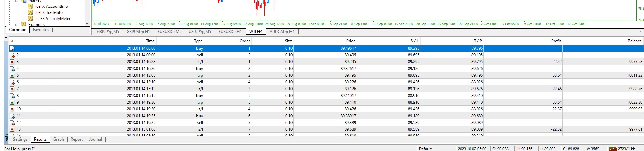Sort results by the Price column header
Viewport: 644px width, 151px height.
click(x=325, y=41)
